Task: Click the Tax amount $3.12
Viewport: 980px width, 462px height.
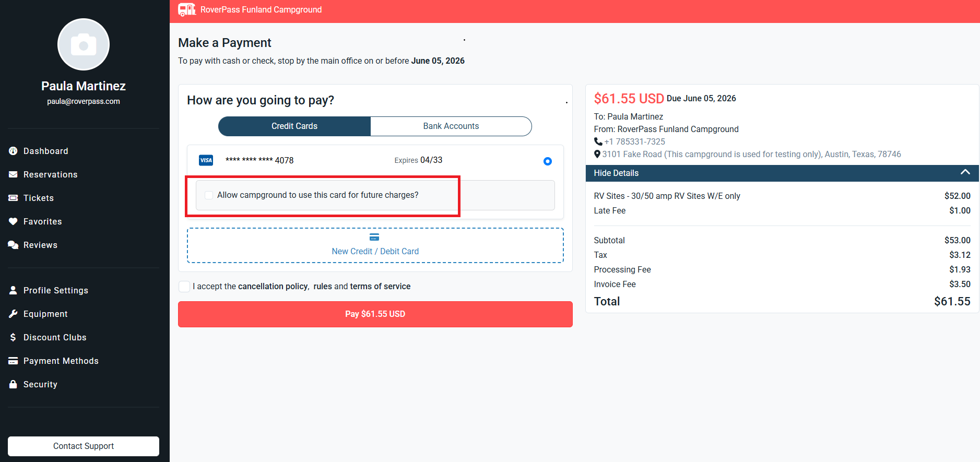Action: click(x=960, y=255)
